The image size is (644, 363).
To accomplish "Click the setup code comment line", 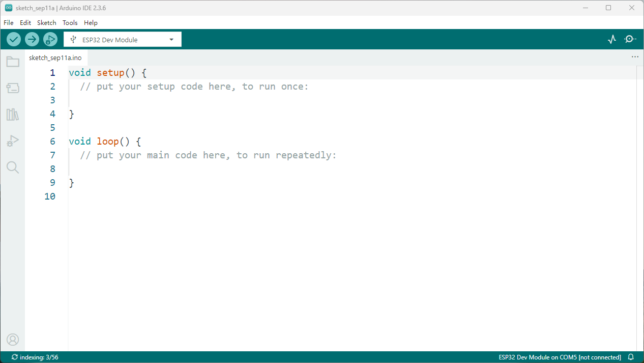I will pos(194,87).
